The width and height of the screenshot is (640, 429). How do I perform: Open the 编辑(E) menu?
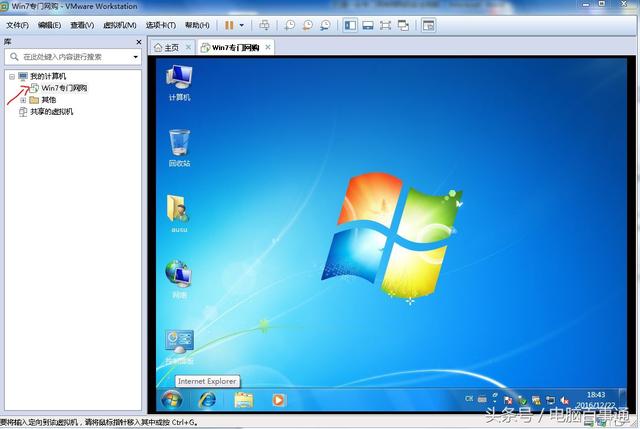(x=49, y=25)
